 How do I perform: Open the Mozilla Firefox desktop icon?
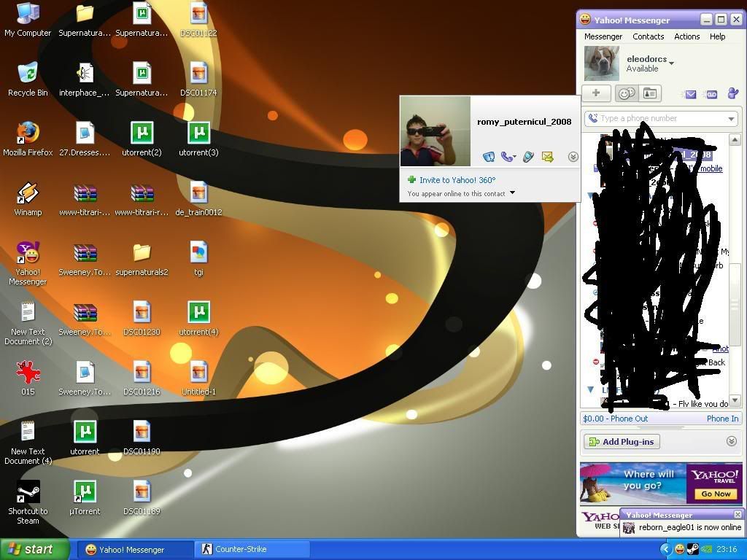click(x=28, y=139)
